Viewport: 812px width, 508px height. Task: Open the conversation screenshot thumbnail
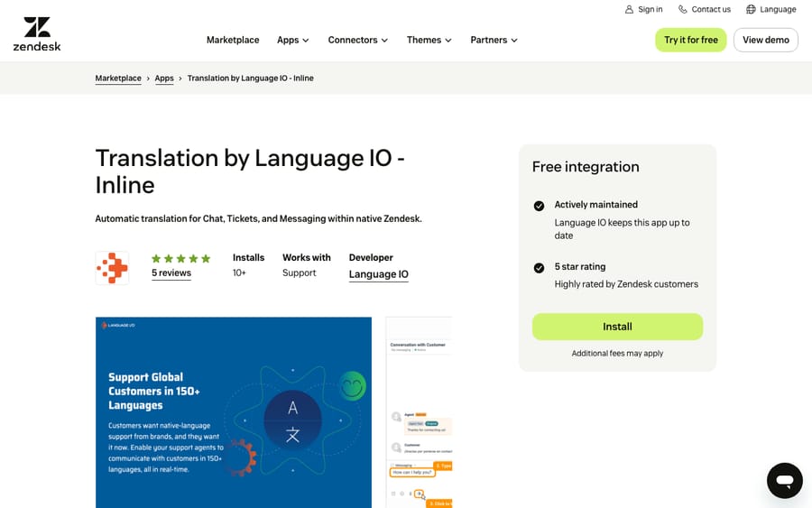coord(419,412)
